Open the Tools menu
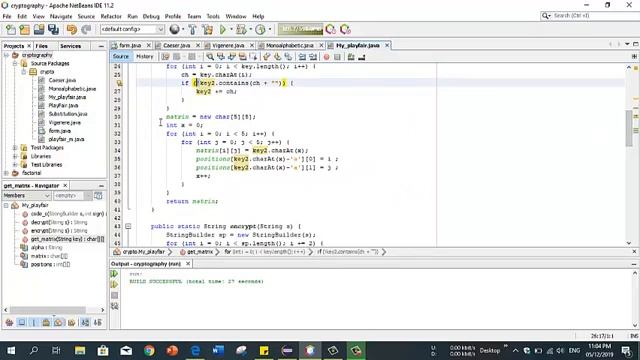The height and width of the screenshot is (360, 640). click(213, 16)
